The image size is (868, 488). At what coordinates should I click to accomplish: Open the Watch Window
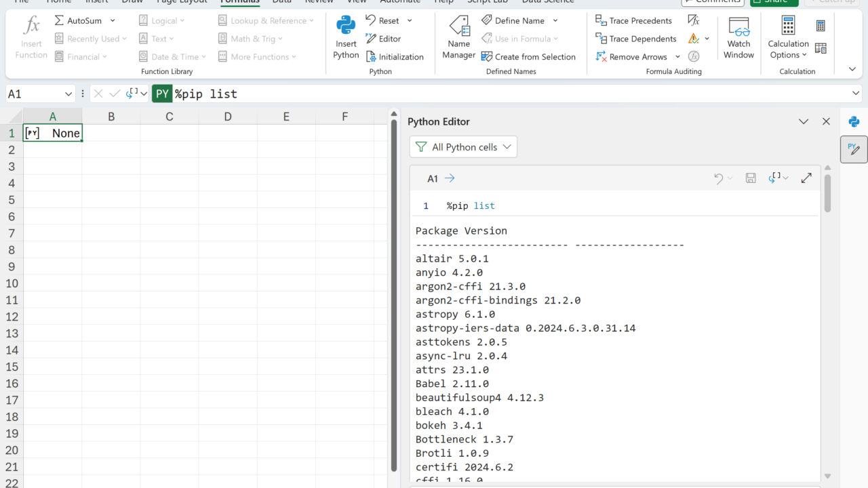pos(738,37)
